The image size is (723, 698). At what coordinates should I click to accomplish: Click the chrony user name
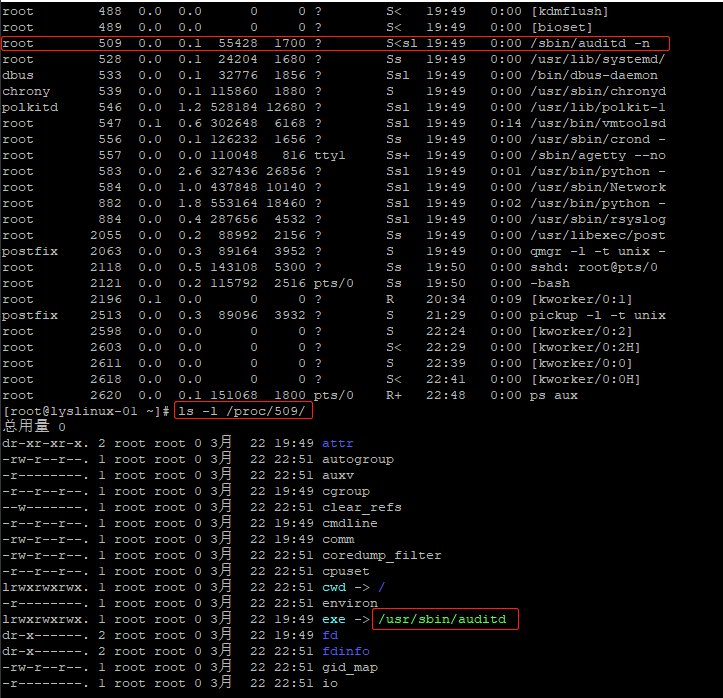click(x=26, y=91)
